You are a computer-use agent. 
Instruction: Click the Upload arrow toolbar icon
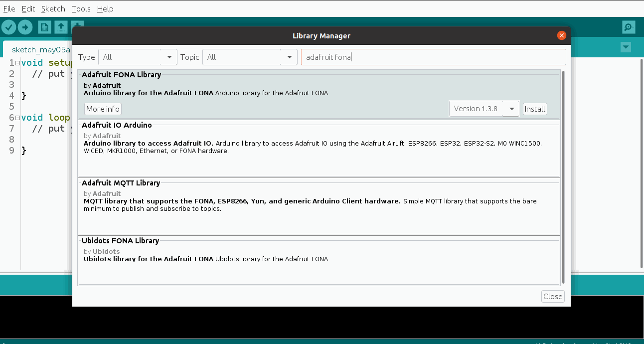[x=25, y=27]
